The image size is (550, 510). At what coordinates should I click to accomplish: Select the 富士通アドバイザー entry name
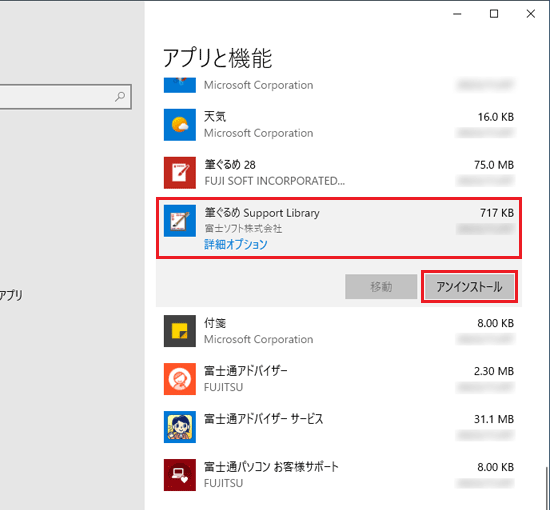pyautogui.click(x=246, y=371)
